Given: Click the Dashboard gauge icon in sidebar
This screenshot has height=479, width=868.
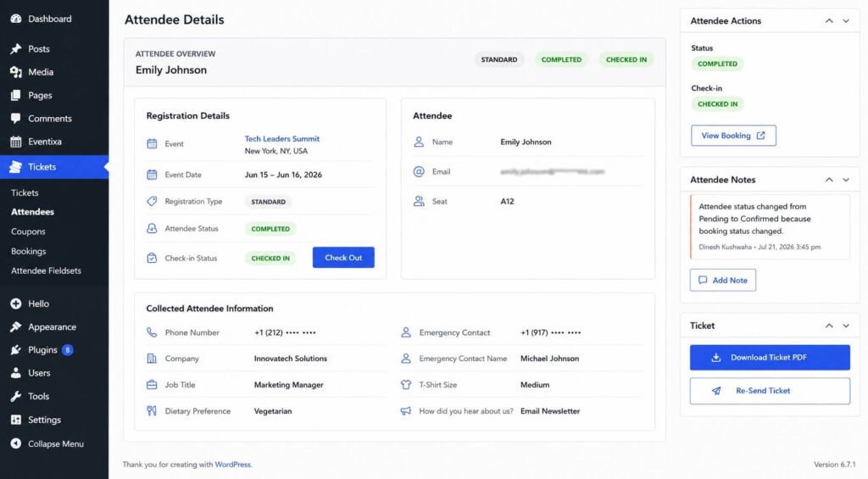Looking at the screenshot, I should pyautogui.click(x=16, y=19).
